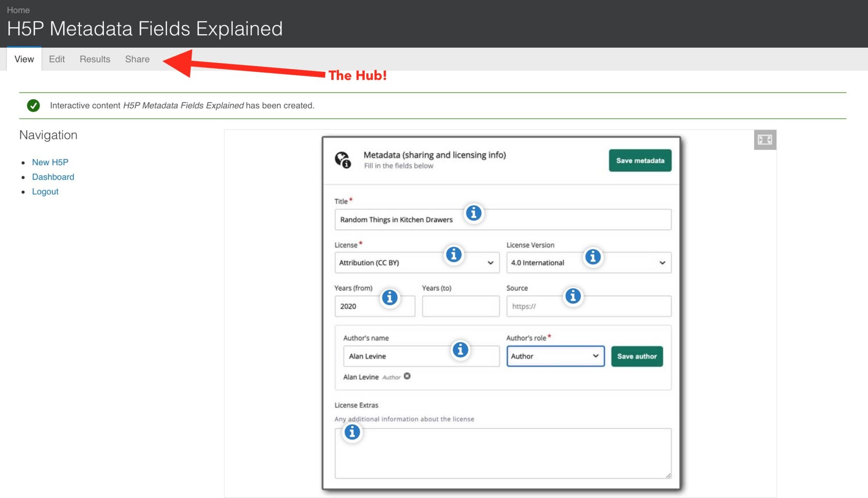The height and width of the screenshot is (498, 868).
Task: Click the Dashboard navigation link
Action: coord(53,177)
